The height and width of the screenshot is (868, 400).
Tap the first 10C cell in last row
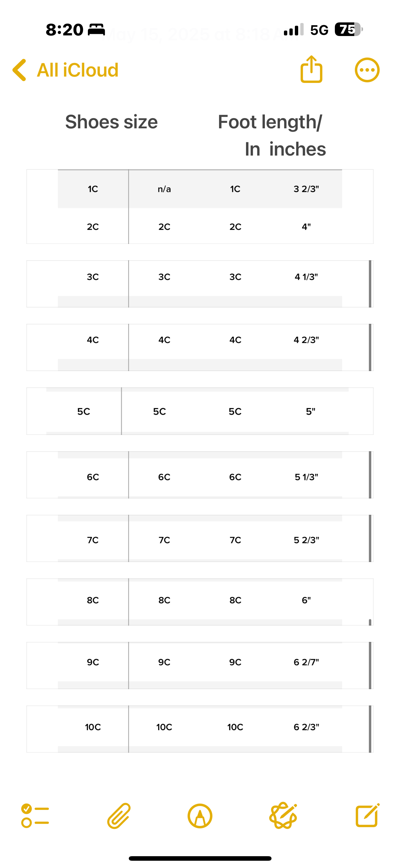[x=93, y=727]
